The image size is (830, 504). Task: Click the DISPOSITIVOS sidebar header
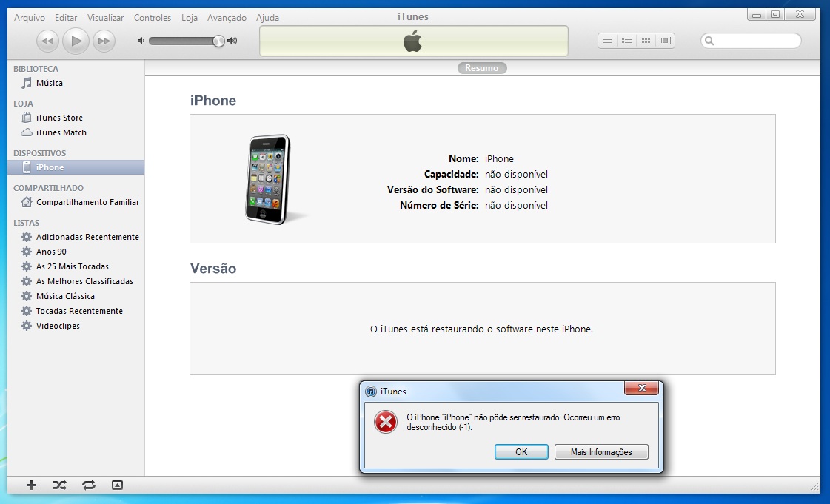coord(40,153)
